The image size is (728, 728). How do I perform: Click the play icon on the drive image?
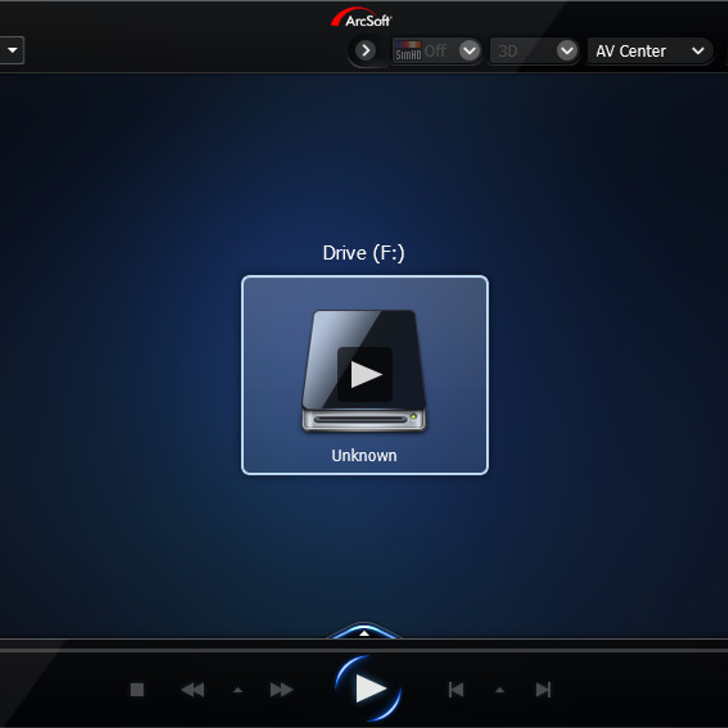[365, 374]
